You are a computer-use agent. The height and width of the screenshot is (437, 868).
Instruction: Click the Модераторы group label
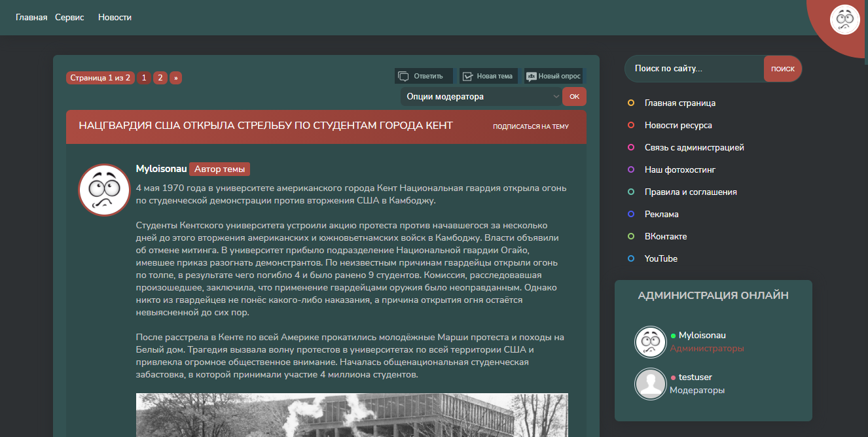click(x=697, y=391)
